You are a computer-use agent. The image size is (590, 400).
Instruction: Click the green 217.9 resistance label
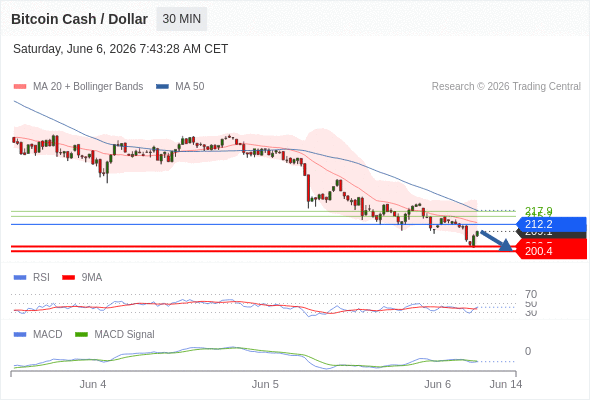tap(538, 210)
